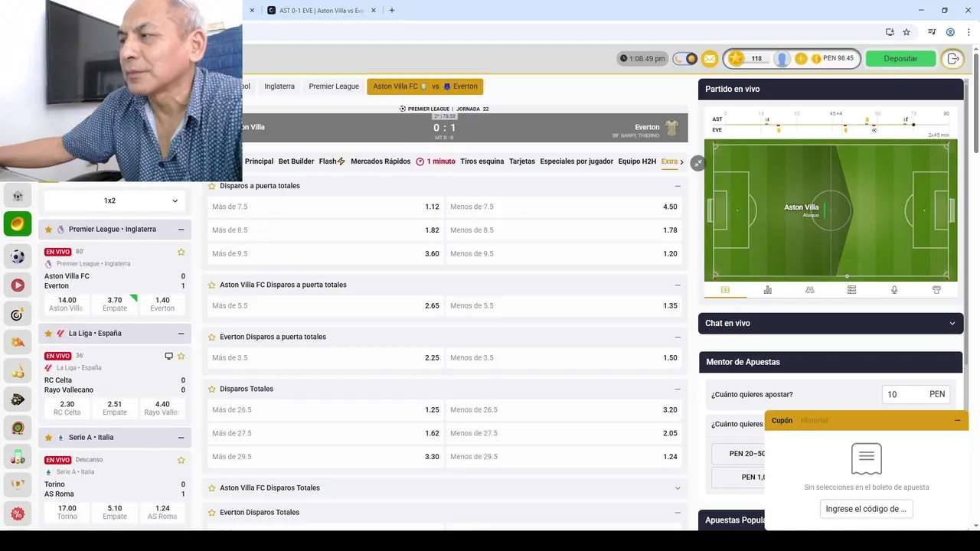Open the user profile avatar icon

[782, 59]
